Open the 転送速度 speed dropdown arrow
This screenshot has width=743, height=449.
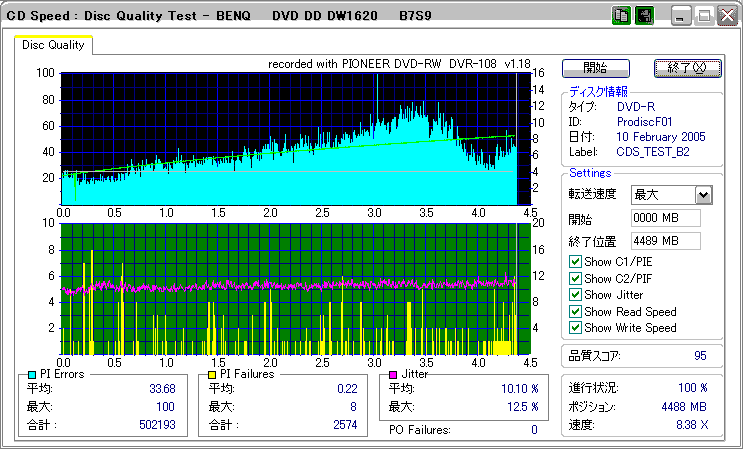point(703,195)
